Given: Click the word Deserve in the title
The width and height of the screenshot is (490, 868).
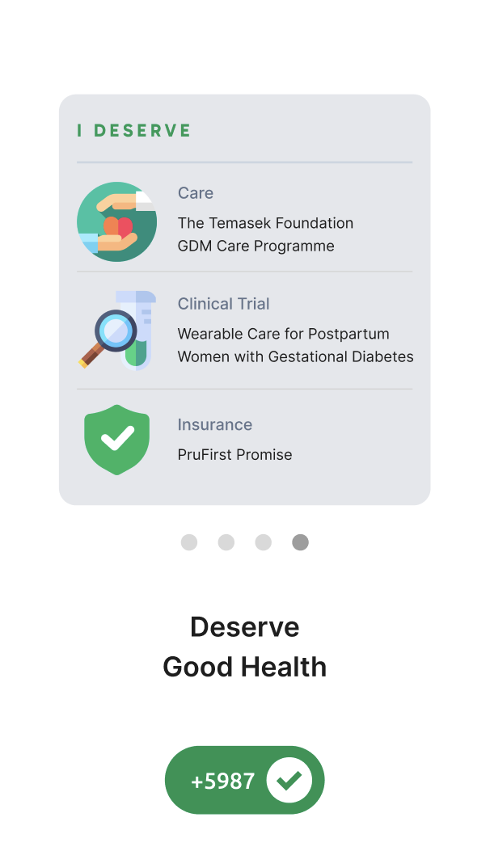Looking at the screenshot, I should tap(244, 627).
